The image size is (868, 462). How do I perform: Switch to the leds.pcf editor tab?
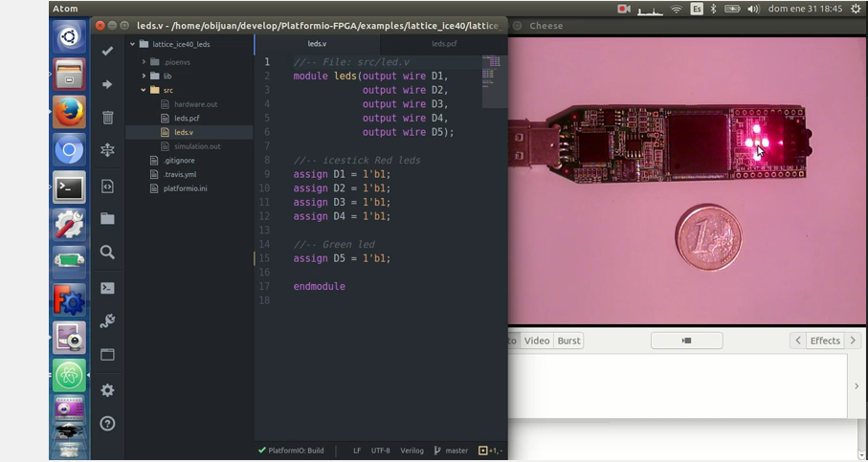click(444, 44)
